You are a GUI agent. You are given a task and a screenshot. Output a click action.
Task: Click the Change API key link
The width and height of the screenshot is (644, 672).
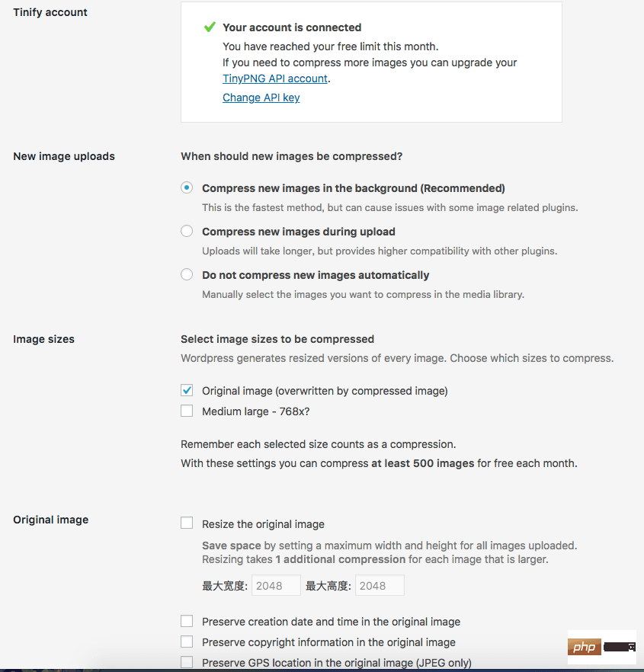[261, 98]
